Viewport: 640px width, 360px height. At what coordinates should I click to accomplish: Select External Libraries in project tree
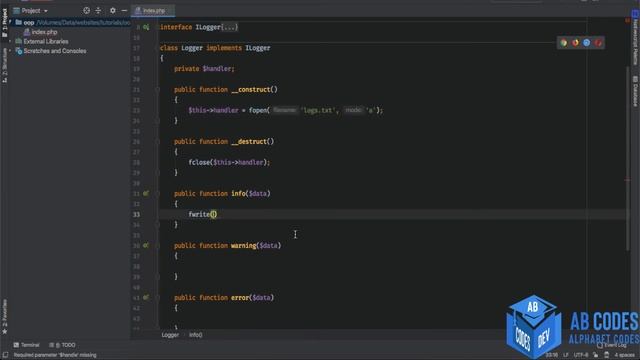pos(46,41)
